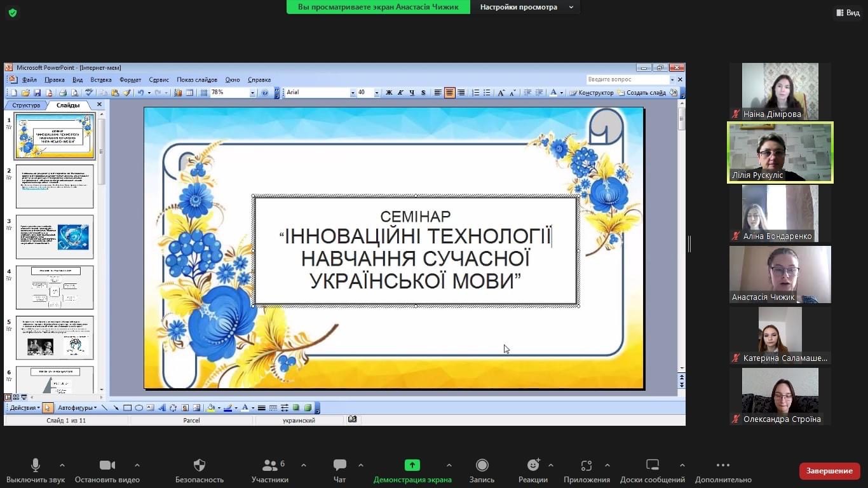Click the fill color bucket swatch
This screenshot has width=868, height=488.
tap(211, 408)
